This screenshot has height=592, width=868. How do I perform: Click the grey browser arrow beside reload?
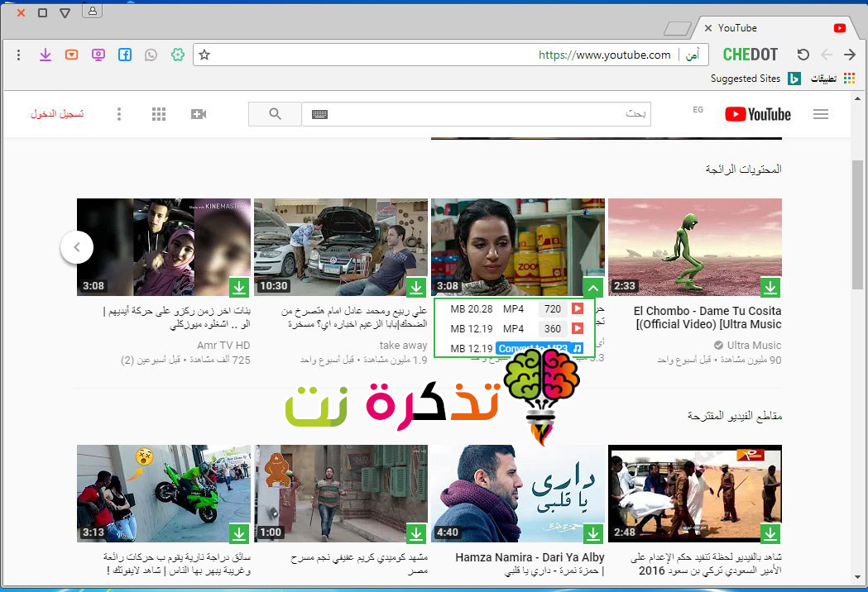[x=827, y=55]
